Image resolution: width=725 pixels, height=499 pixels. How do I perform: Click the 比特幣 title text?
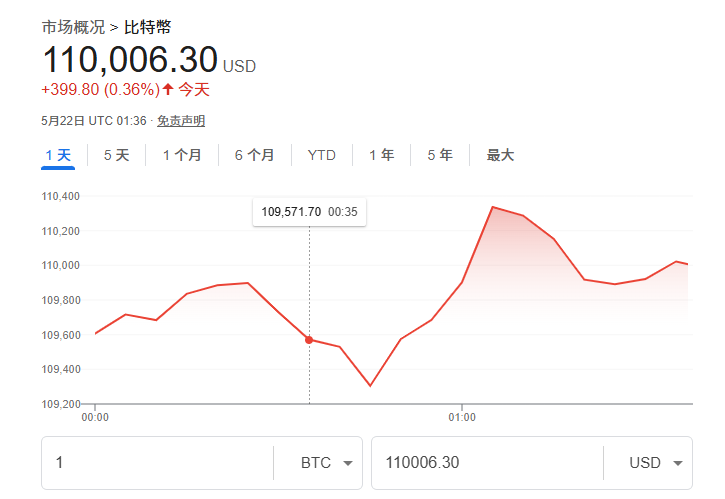147,27
